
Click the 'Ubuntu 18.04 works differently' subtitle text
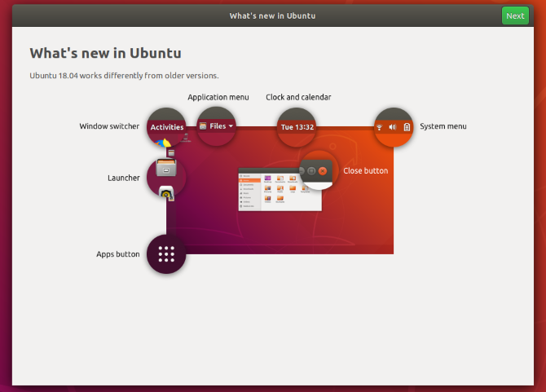(x=125, y=76)
